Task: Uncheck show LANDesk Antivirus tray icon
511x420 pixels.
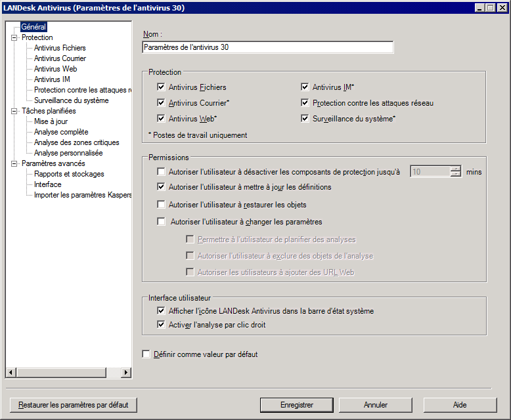Action: point(161,310)
